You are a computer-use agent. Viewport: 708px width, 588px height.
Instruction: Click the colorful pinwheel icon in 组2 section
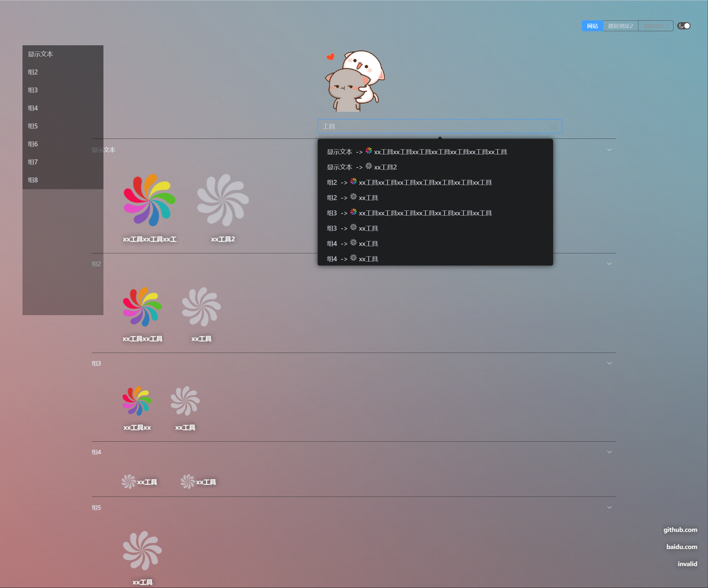click(x=142, y=306)
